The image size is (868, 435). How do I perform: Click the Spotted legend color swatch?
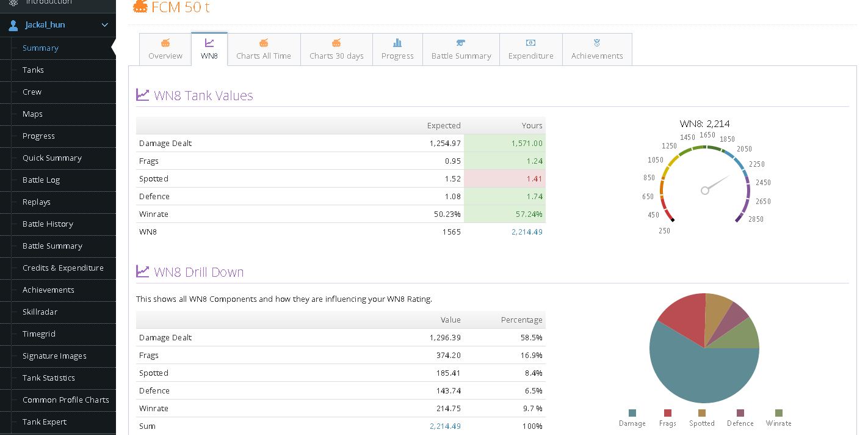click(x=702, y=413)
